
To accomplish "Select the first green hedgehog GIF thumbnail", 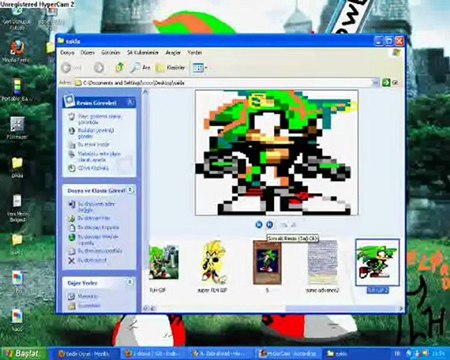I will [163, 262].
